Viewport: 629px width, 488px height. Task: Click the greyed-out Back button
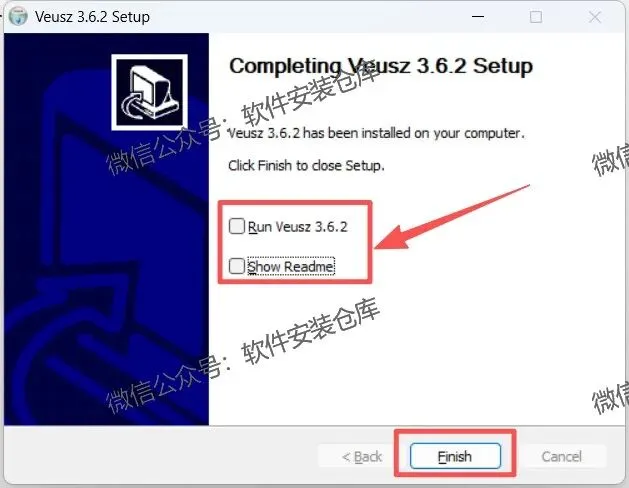click(x=361, y=456)
